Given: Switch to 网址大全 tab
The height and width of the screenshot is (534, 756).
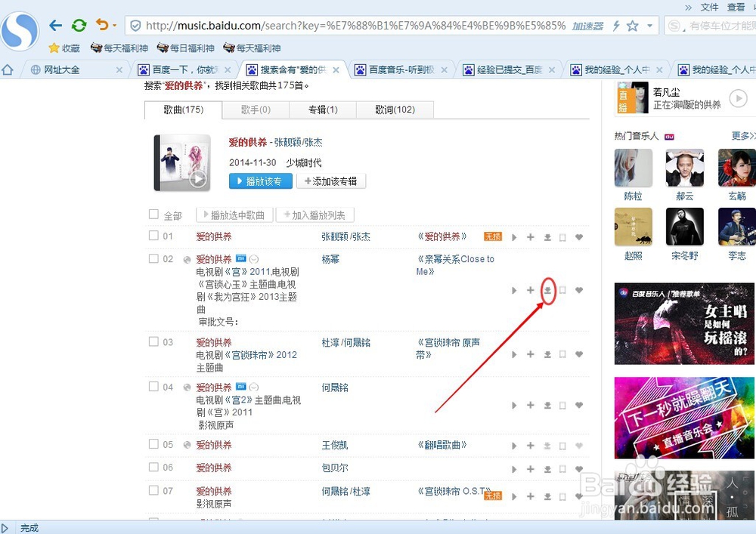Looking at the screenshot, I should (62, 69).
